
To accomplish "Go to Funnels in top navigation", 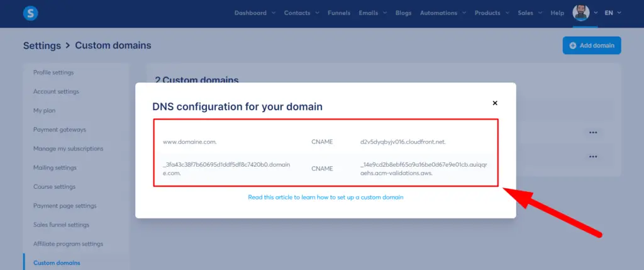I will coord(339,13).
